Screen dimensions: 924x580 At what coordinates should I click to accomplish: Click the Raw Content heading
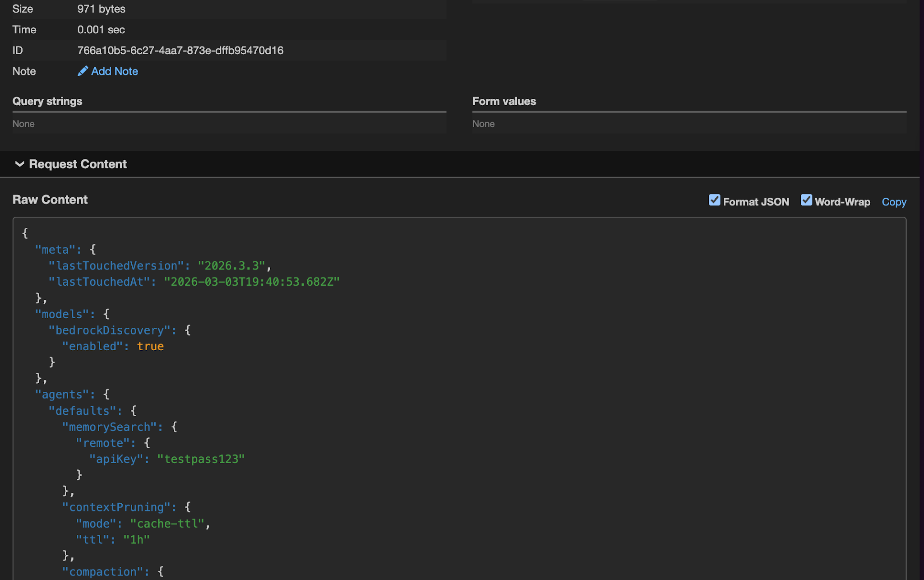(x=50, y=200)
